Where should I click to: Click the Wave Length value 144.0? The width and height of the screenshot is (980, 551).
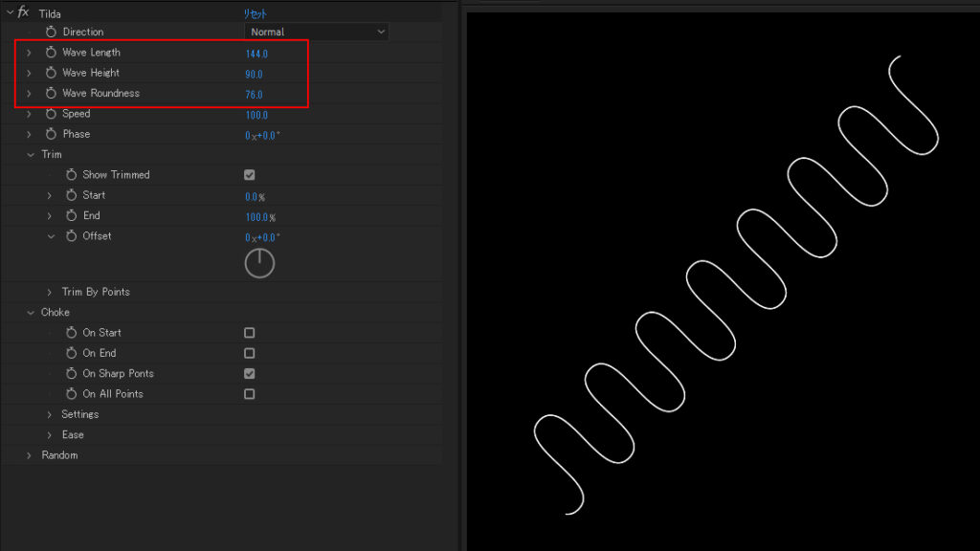click(x=256, y=54)
